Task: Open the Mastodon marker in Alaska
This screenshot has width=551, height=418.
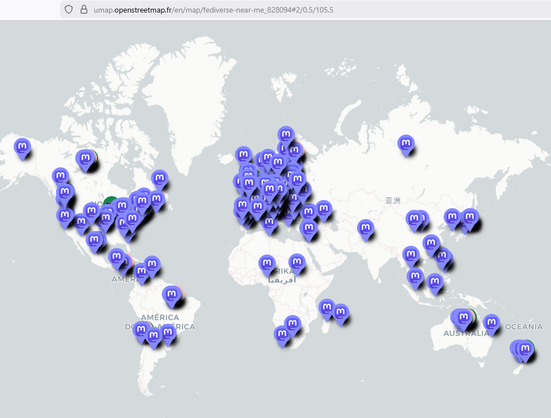Action: point(22,149)
